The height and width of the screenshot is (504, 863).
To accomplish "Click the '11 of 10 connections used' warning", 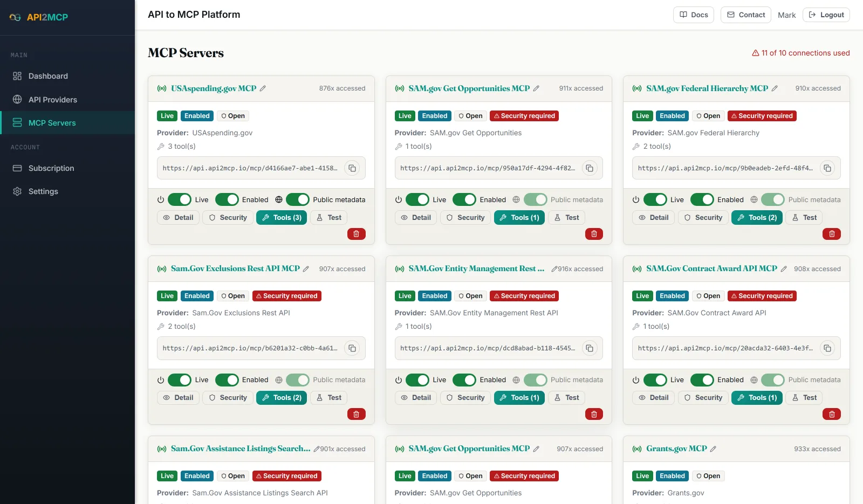I will click(801, 53).
